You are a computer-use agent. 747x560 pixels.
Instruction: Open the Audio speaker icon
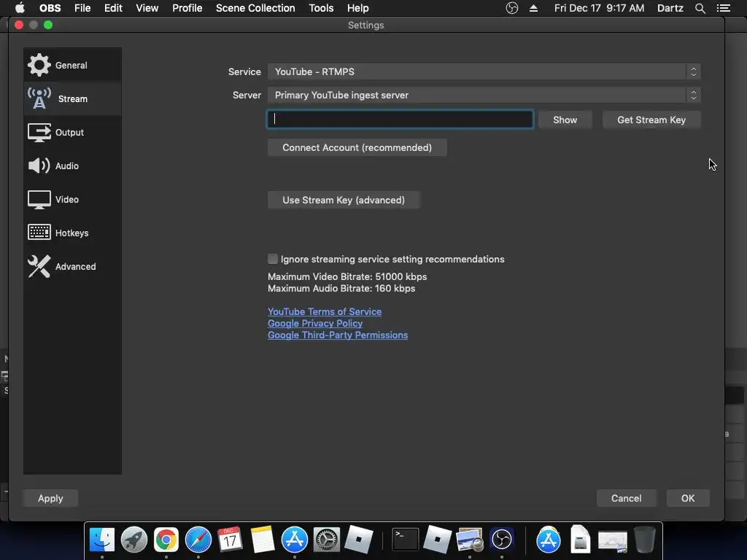pyautogui.click(x=39, y=166)
